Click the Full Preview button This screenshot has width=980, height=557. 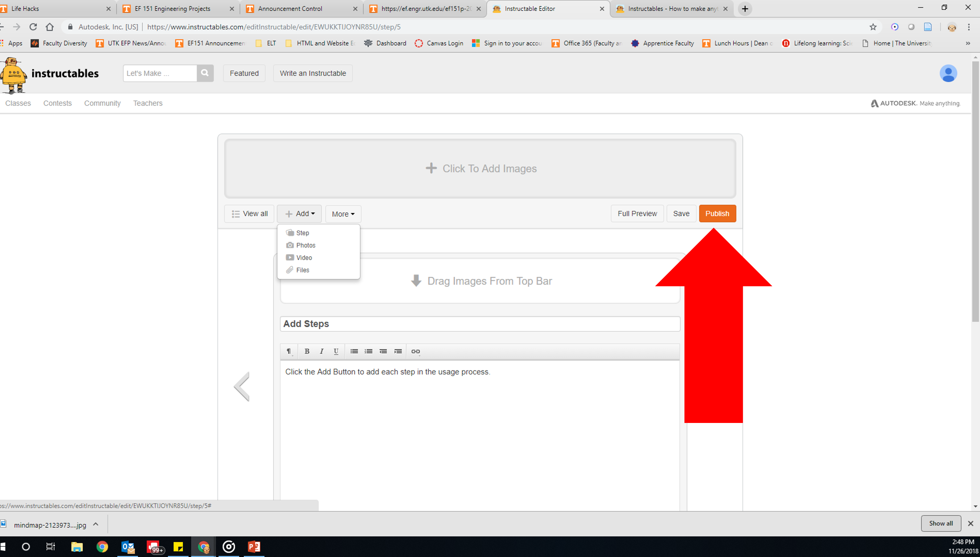click(x=637, y=213)
